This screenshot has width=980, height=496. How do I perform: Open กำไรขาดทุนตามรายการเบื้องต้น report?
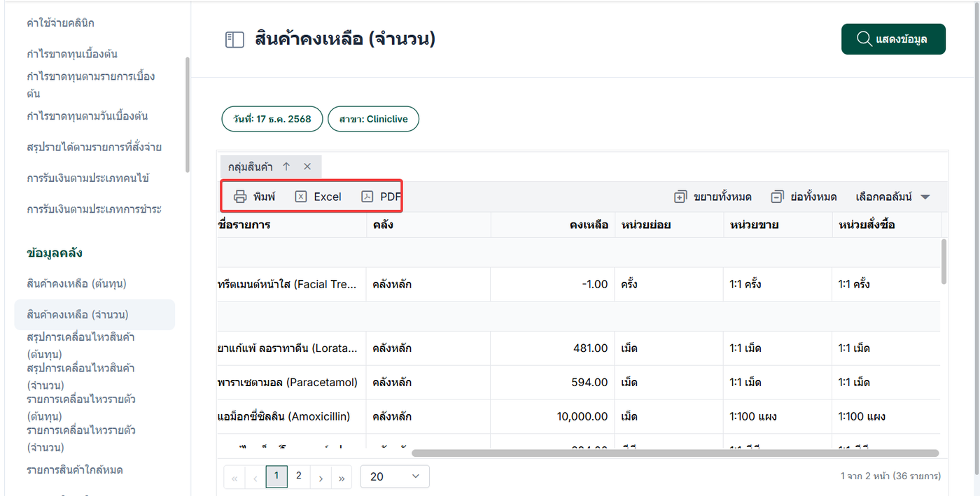click(91, 85)
